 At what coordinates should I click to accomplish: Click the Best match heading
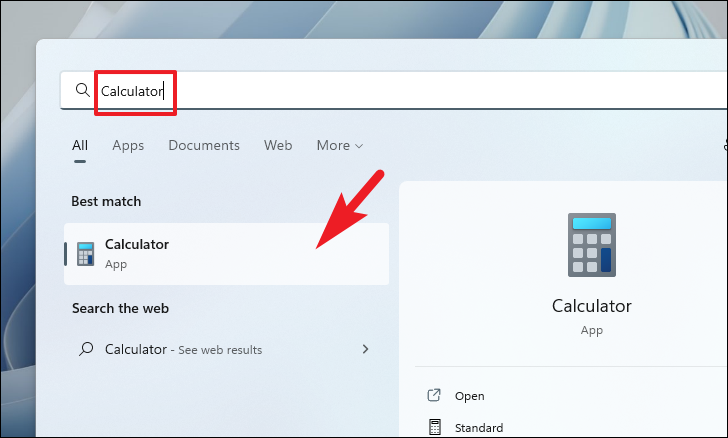(106, 202)
